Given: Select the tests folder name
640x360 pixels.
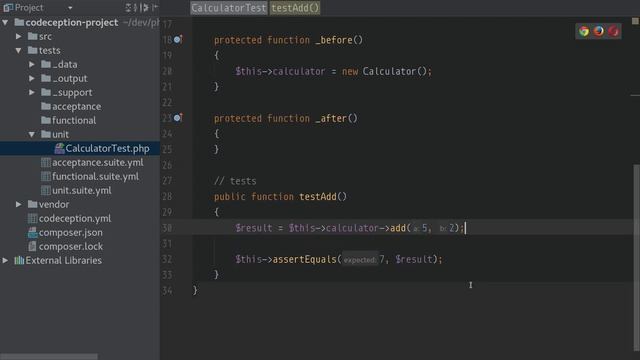Looking at the screenshot, I should click(49, 51).
